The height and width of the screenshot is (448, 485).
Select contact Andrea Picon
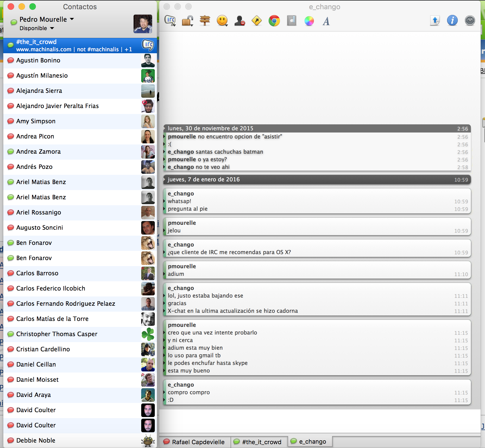pos(80,136)
